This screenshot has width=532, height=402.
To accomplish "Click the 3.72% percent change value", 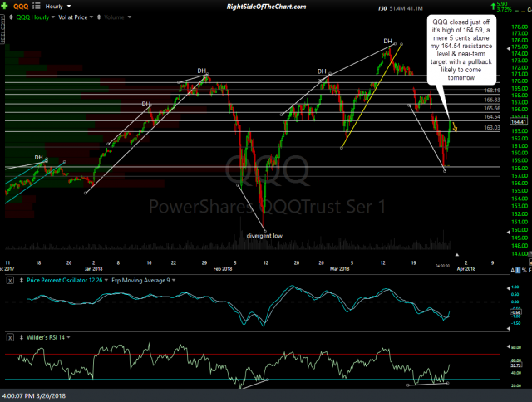I will pyautogui.click(x=504, y=9).
